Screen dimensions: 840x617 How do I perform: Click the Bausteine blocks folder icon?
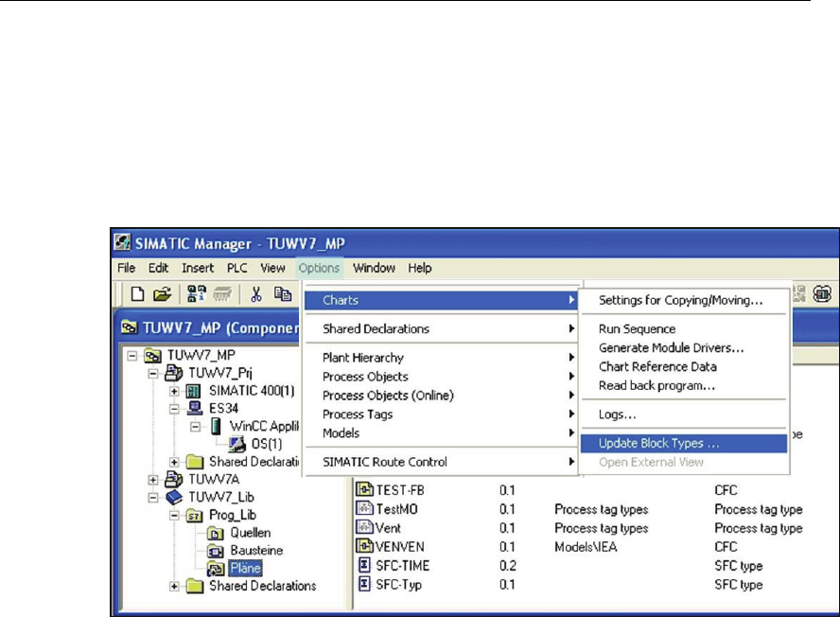[215, 551]
